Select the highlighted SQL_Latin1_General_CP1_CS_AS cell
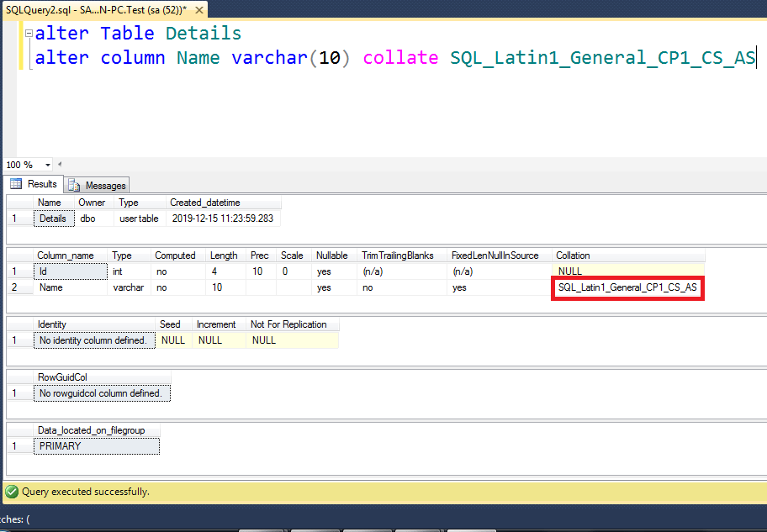 627,287
